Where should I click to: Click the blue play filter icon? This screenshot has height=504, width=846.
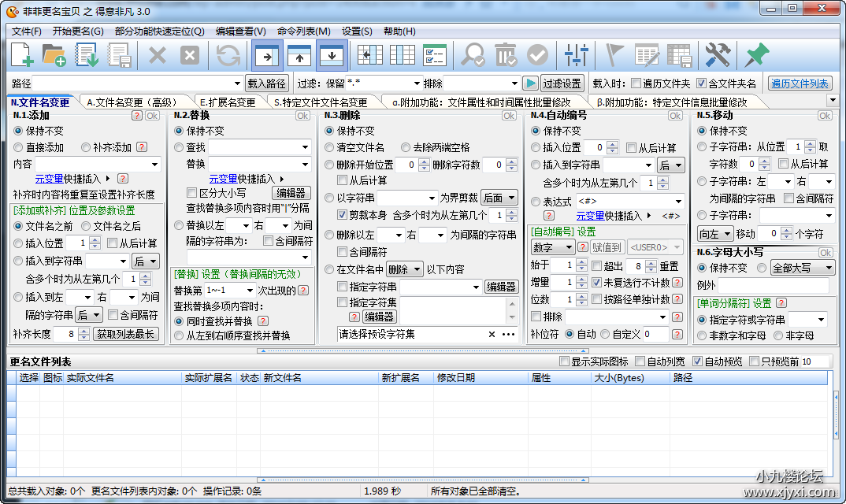531,83
